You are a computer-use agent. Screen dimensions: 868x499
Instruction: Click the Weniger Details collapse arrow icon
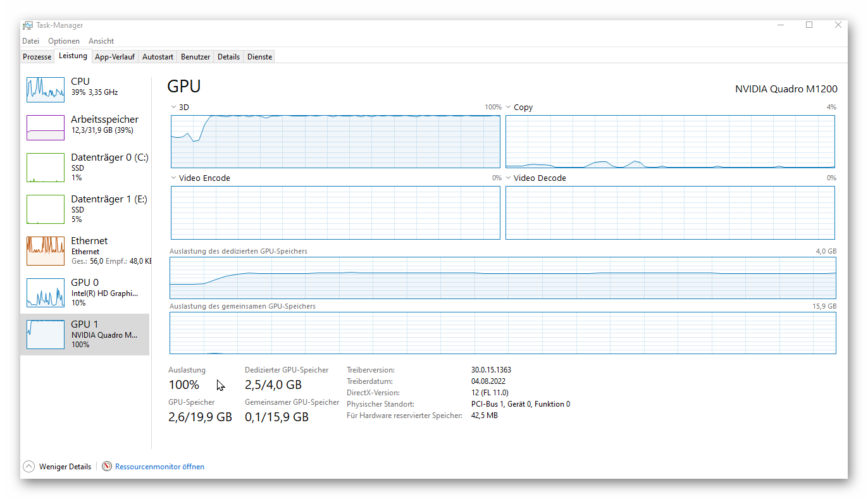click(29, 467)
